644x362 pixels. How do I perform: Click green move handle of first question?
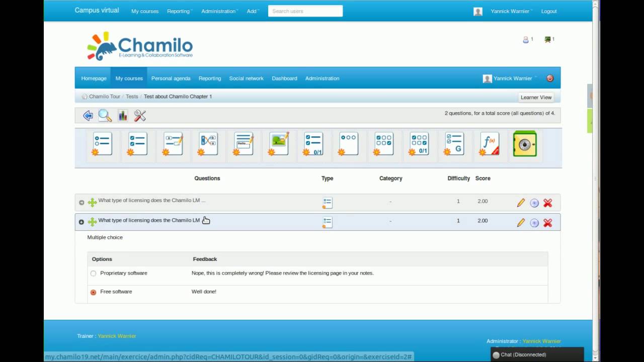coord(92,203)
